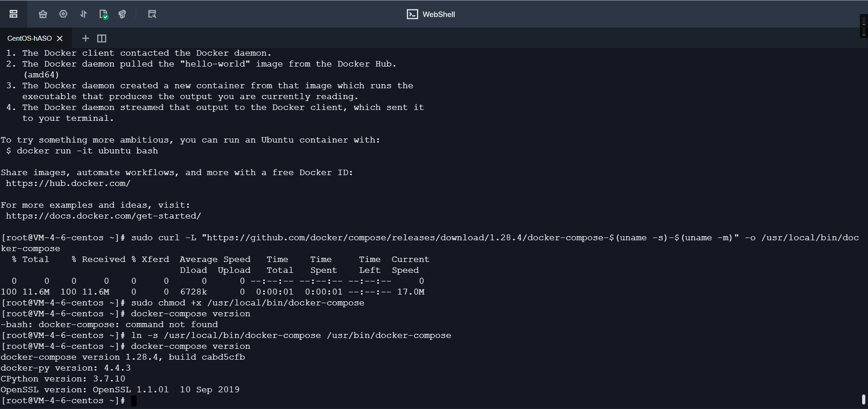Click the https://hub.docker.com/ URL
Screen dimensions: 868x409
click(x=68, y=183)
